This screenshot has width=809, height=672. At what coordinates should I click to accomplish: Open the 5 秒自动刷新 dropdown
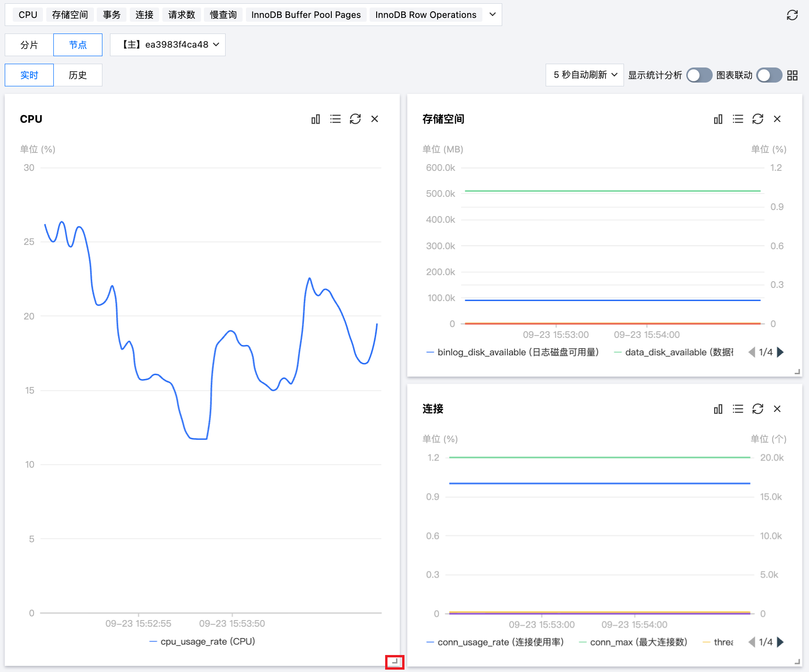[x=584, y=75]
